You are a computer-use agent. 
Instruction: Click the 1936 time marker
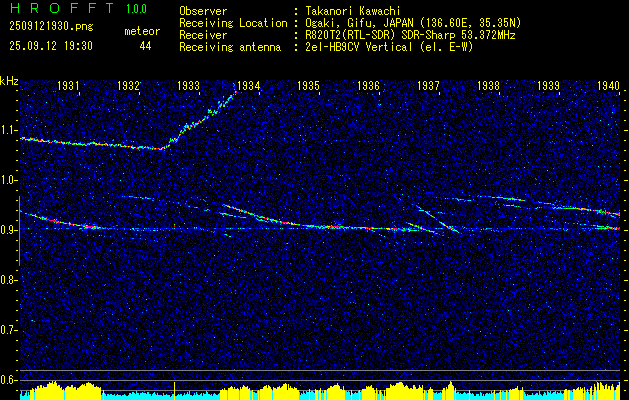point(368,85)
